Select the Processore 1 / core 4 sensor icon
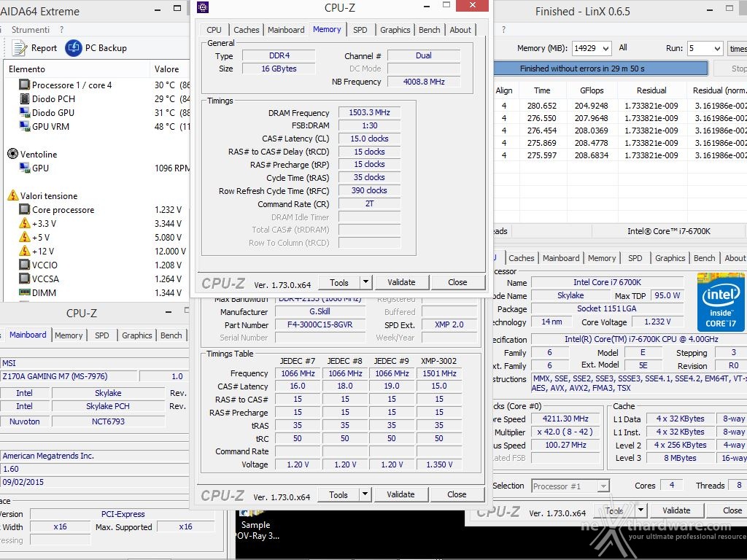The width and height of the screenshot is (747, 560). point(24,85)
